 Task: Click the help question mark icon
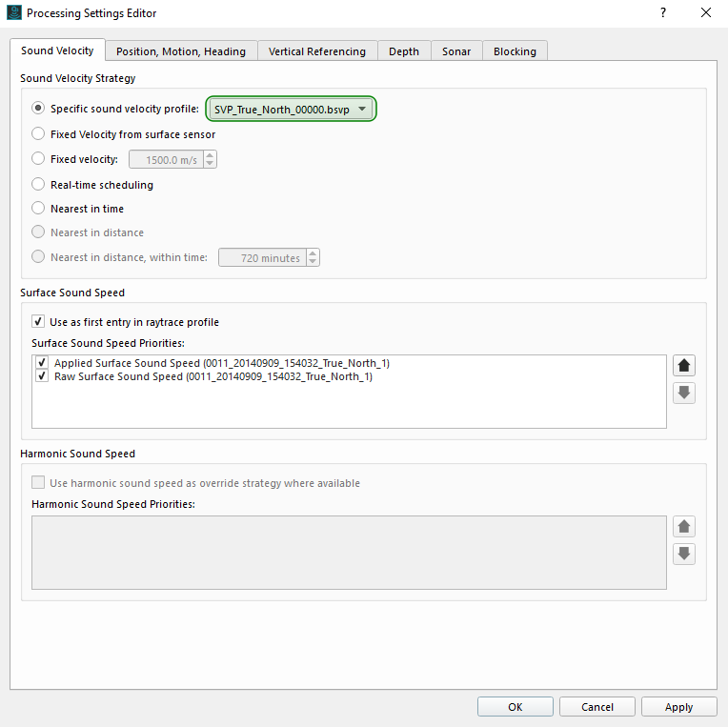point(662,13)
